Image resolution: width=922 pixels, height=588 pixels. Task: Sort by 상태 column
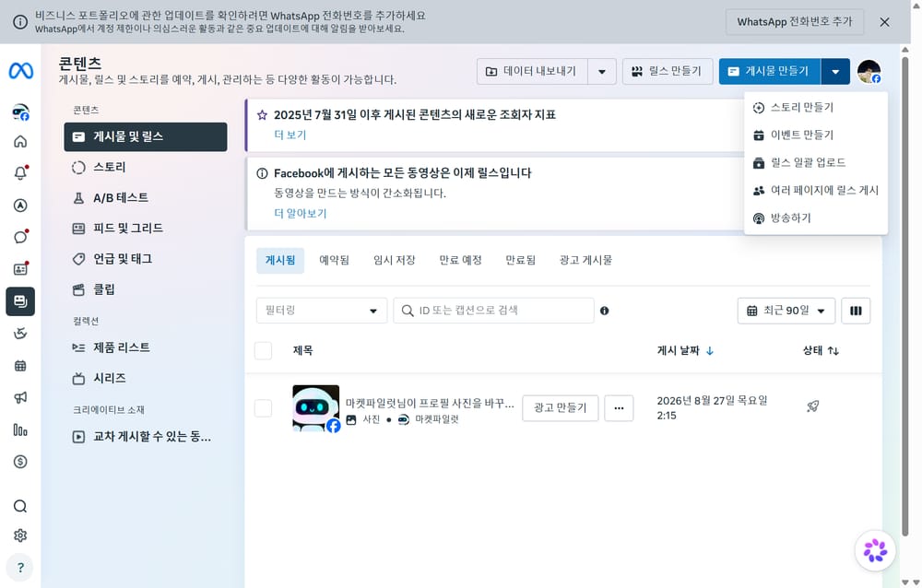point(821,351)
